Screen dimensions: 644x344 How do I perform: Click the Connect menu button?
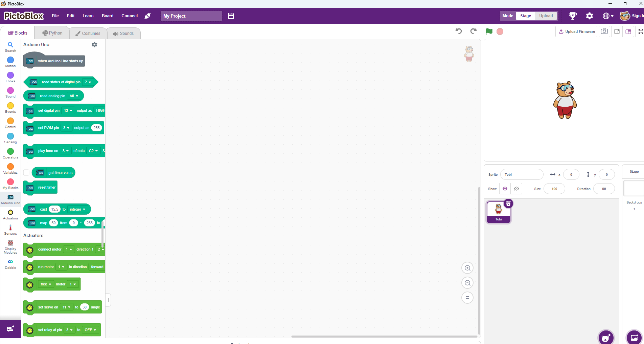pyautogui.click(x=130, y=16)
